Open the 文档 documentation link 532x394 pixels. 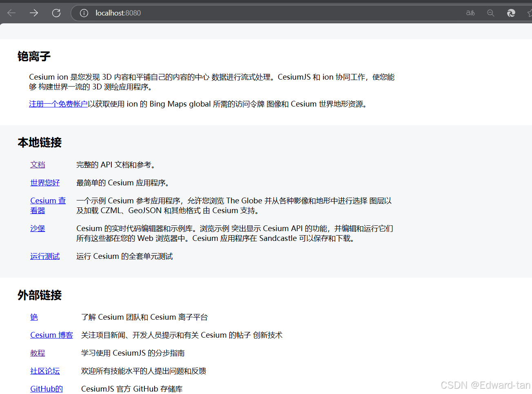(x=38, y=165)
